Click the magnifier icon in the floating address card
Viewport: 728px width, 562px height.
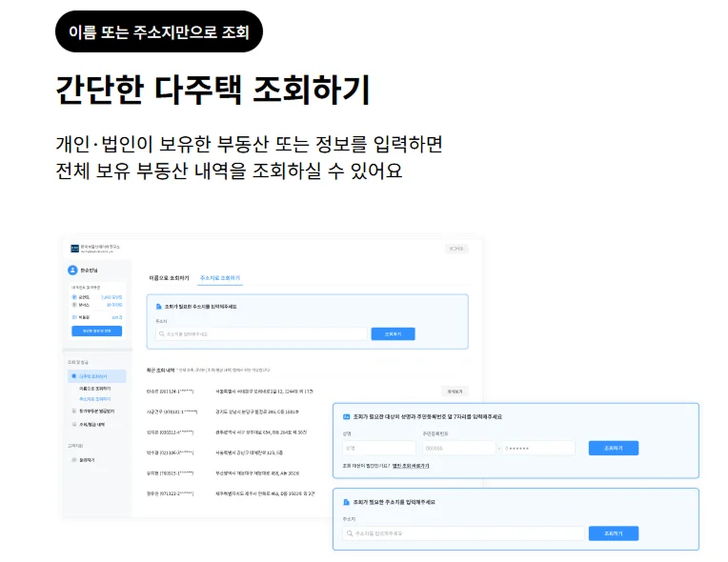click(x=350, y=533)
